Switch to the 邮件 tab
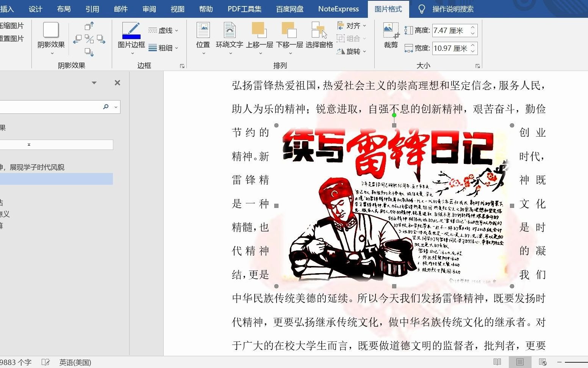This screenshot has height=368, width=588. (120, 9)
